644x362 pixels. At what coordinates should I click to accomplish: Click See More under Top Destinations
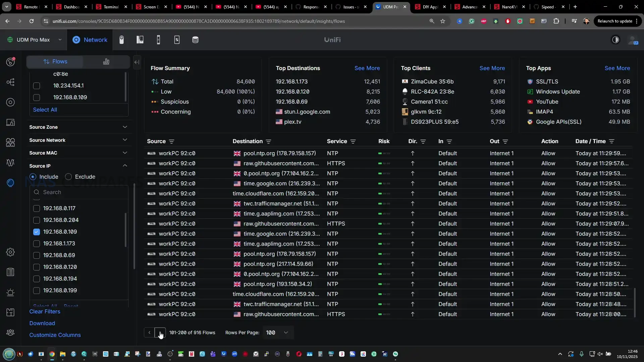coord(367,68)
